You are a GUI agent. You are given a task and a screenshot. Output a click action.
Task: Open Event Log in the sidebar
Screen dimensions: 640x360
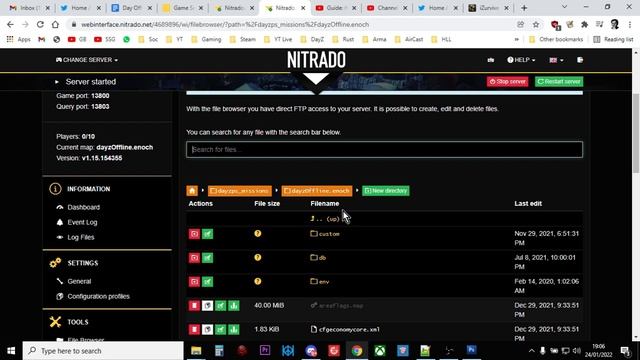(x=82, y=222)
